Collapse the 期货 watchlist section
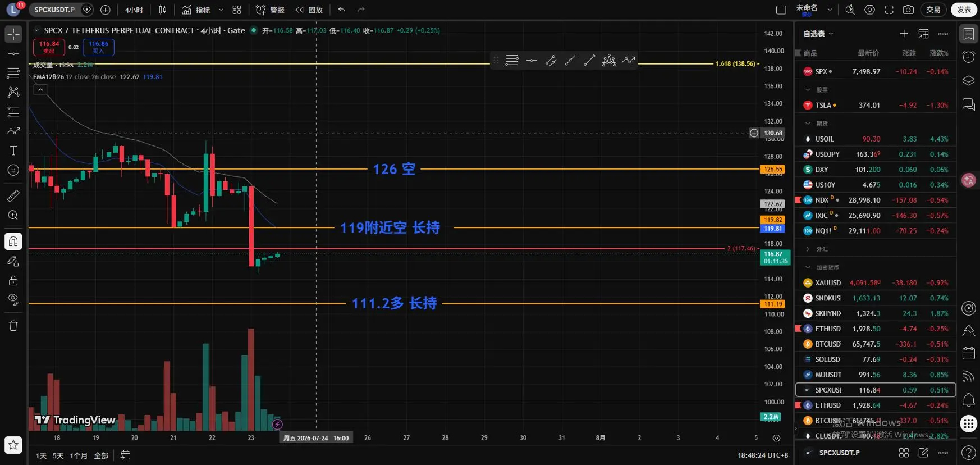The width and height of the screenshot is (980, 465). (808, 124)
